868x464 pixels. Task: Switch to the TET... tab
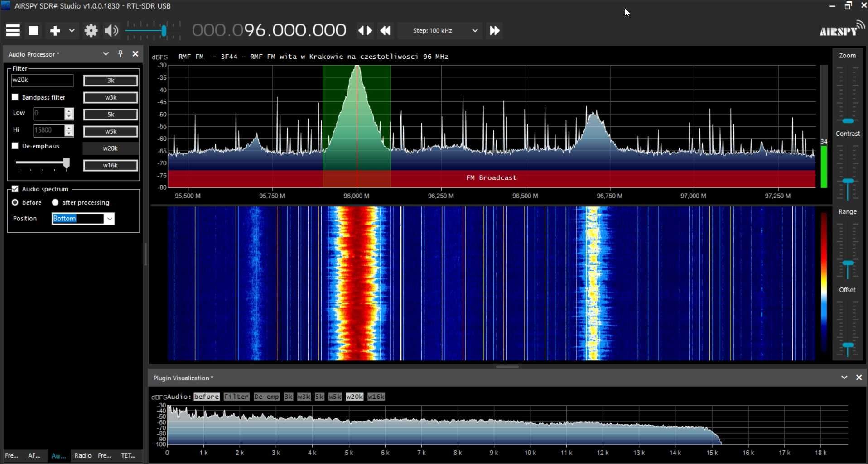[128, 455]
